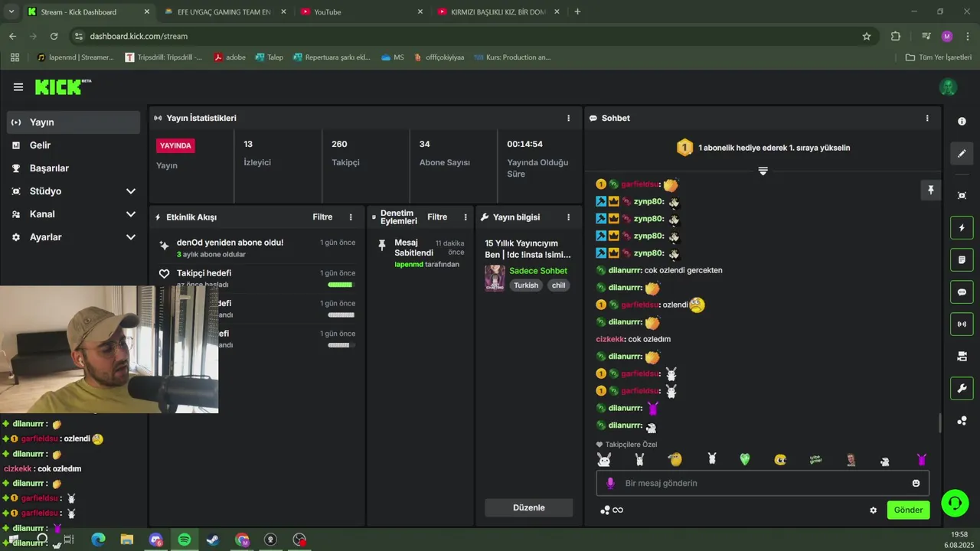Click the YAYINDA live badge

(175, 145)
